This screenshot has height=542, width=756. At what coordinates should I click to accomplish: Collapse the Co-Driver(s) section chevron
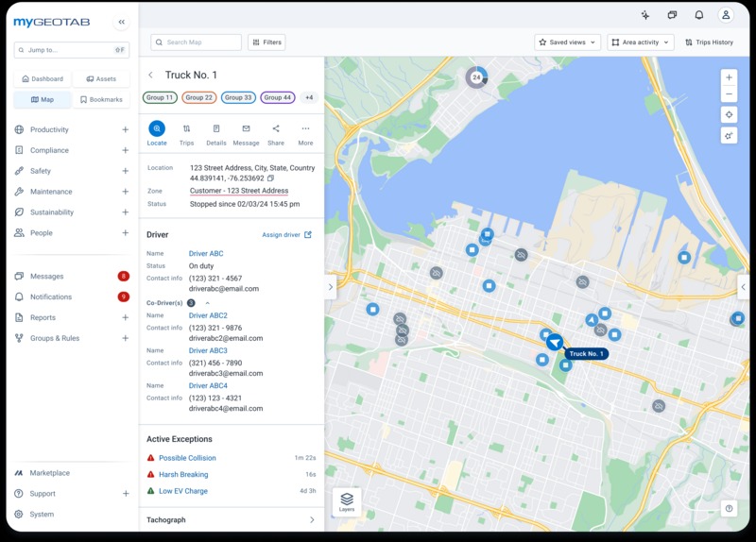coord(208,303)
